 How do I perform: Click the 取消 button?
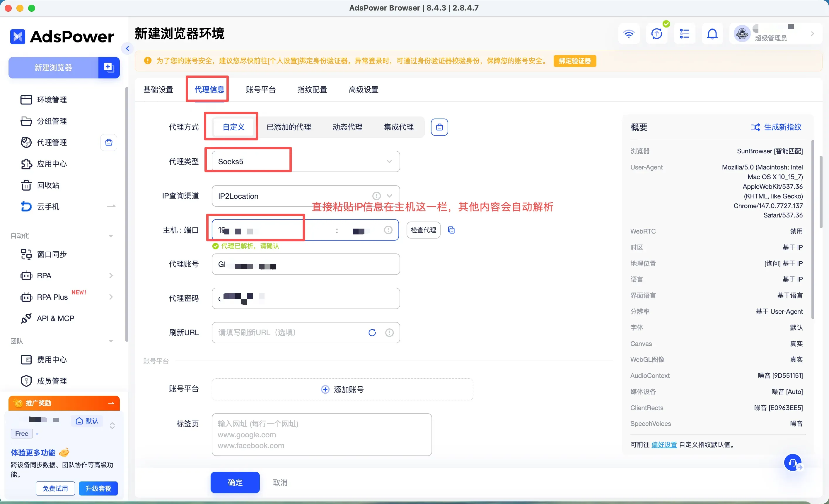tap(280, 482)
